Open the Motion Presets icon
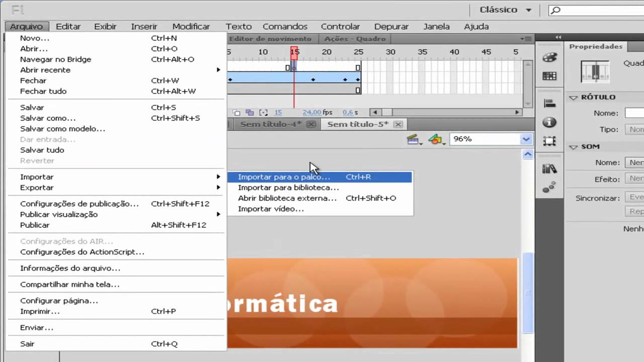Screen dimensions: 644x362 (x=549, y=188)
